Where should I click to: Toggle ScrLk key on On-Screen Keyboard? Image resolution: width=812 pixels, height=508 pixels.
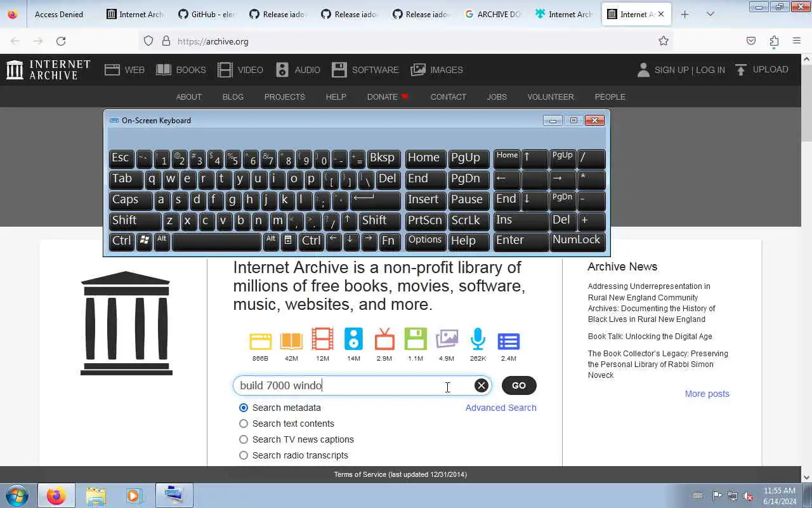[x=469, y=221]
